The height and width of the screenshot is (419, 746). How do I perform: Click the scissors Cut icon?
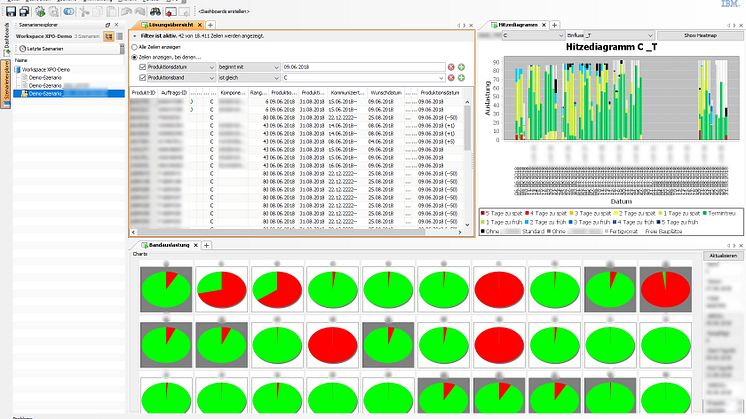85,11
